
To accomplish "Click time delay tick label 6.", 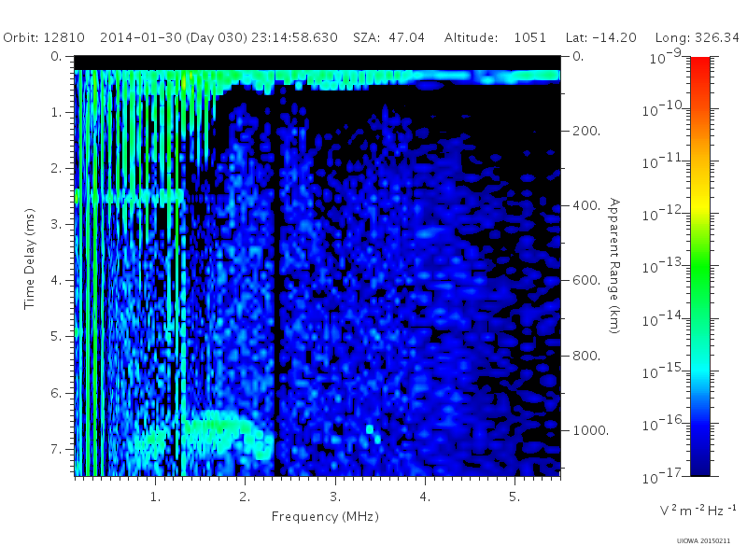I will 56,393.
